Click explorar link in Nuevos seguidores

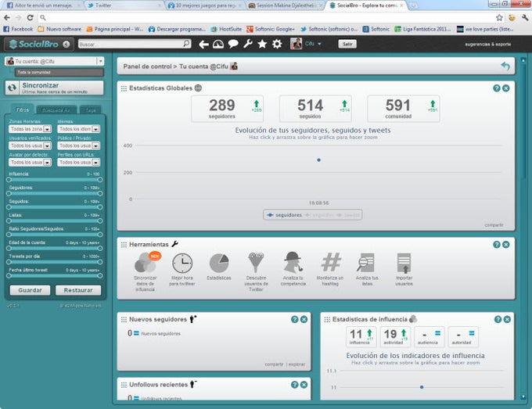coord(297,364)
